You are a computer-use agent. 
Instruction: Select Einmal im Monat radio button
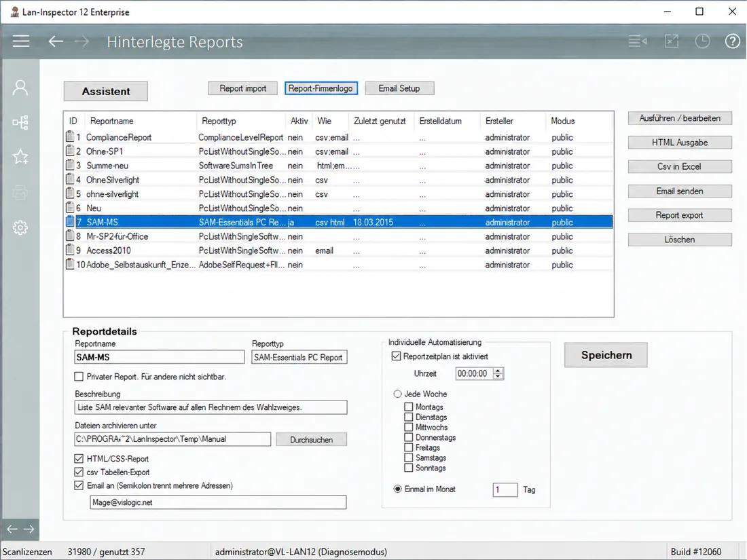[397, 489]
